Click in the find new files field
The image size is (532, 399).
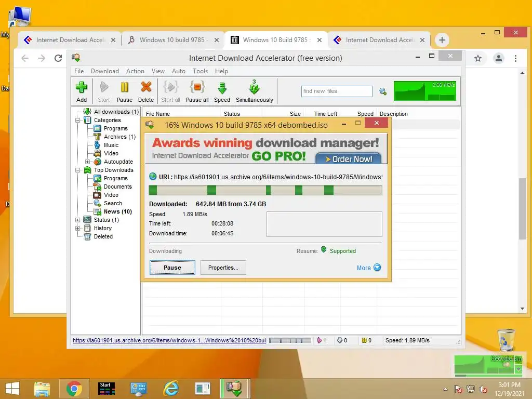click(337, 91)
